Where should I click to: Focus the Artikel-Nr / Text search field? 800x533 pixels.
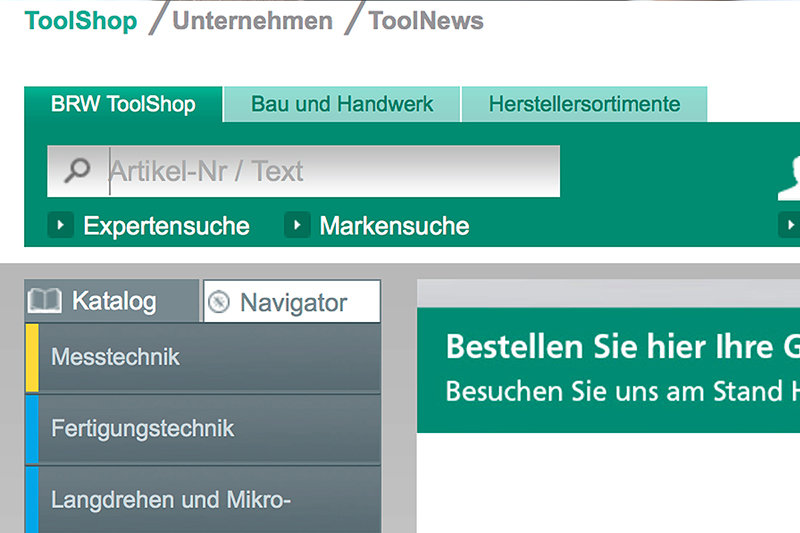[304, 171]
